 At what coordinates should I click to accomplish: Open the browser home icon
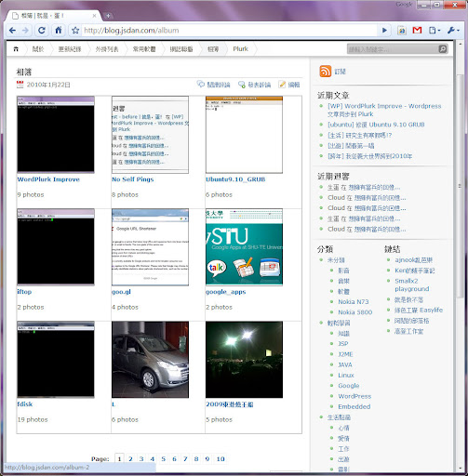[59, 31]
